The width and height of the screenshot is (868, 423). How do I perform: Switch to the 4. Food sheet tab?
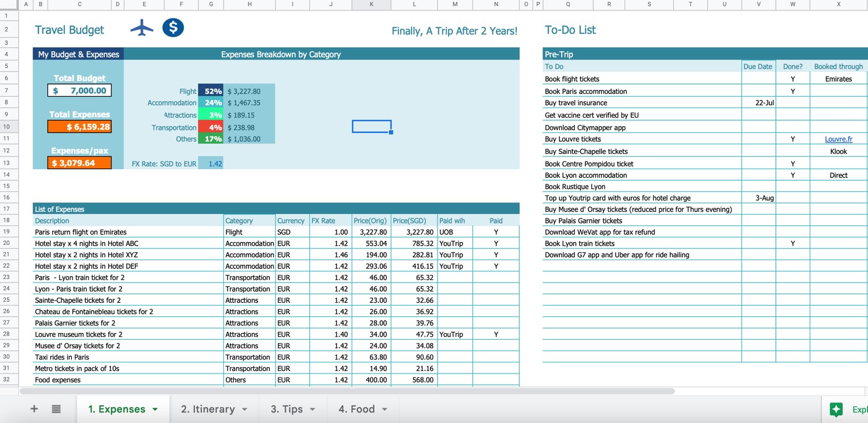[x=356, y=409]
